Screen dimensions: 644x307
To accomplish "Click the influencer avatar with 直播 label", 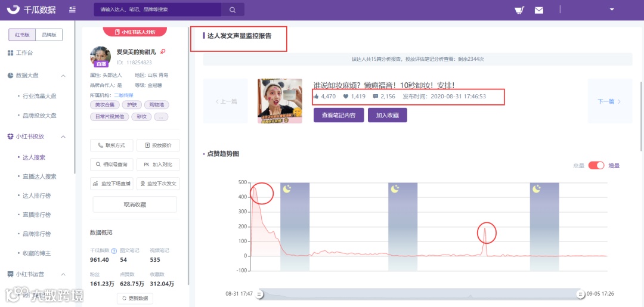I will click(100, 57).
